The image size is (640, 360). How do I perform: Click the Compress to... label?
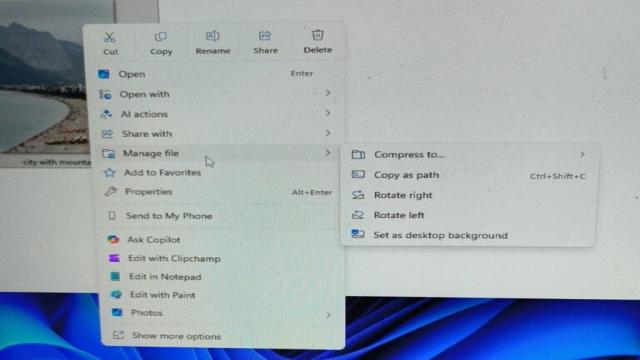pyautogui.click(x=409, y=155)
